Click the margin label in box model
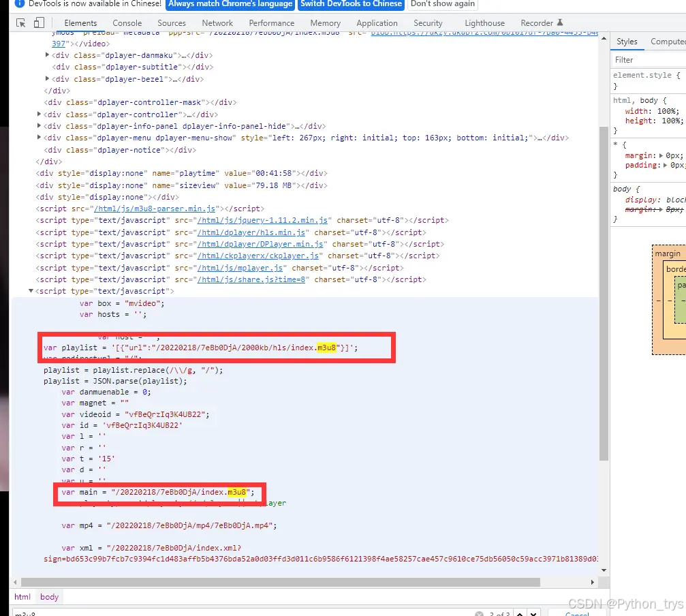686x616 pixels. [x=668, y=253]
